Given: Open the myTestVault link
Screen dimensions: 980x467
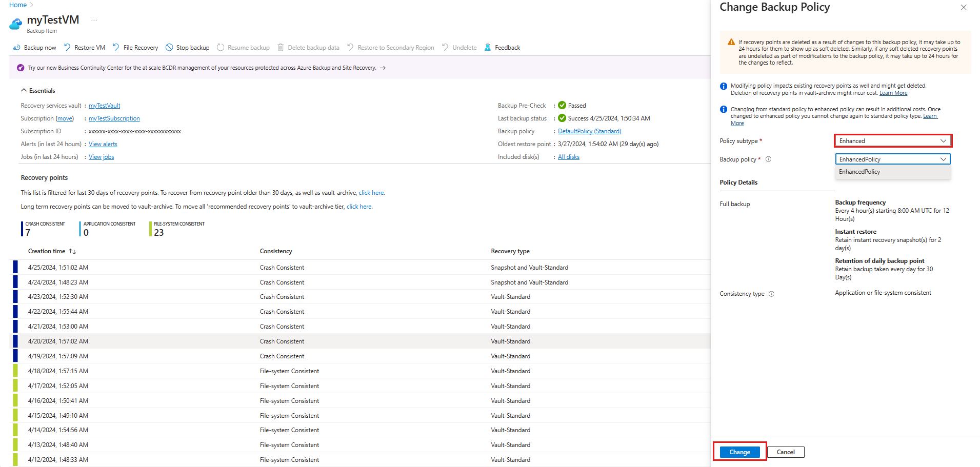Looking at the screenshot, I should tap(105, 106).
